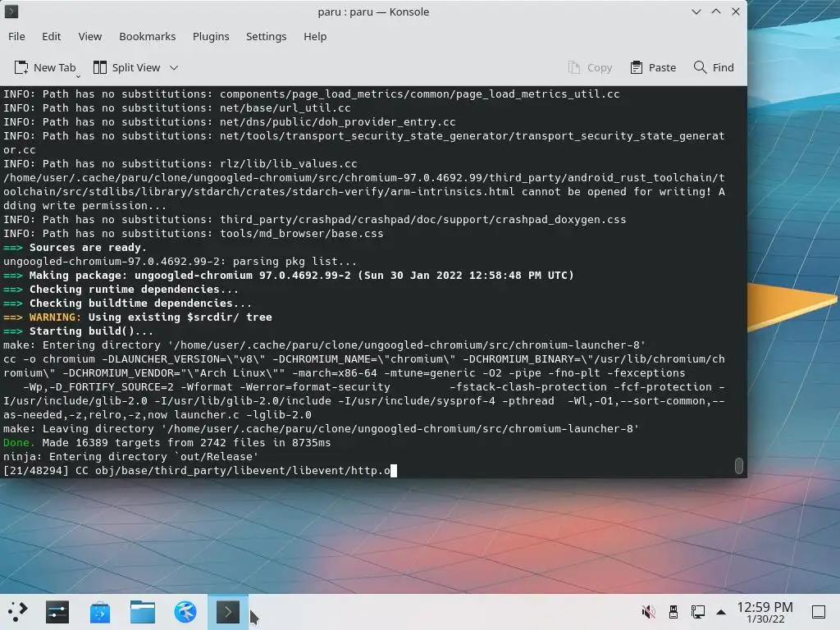This screenshot has height=630, width=840.
Task: Click 'ninja: Entering directory' line
Action: [x=130, y=456]
